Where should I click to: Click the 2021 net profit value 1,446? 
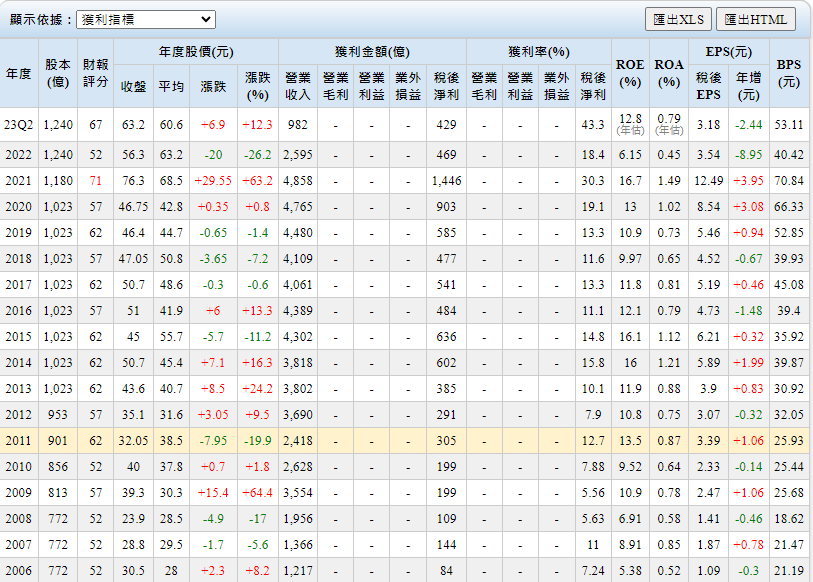coord(446,181)
